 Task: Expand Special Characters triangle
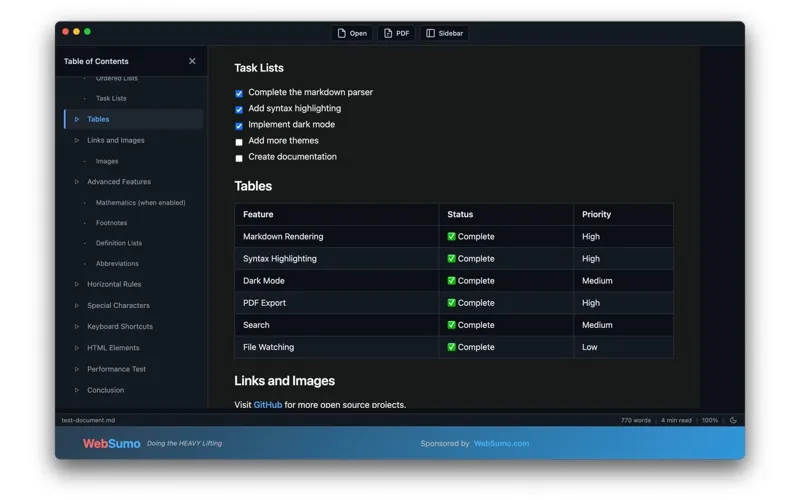77,306
